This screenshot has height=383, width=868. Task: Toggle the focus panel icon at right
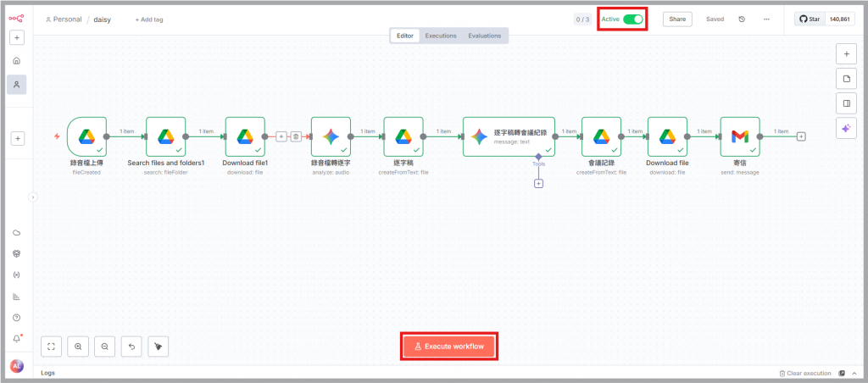(x=846, y=103)
